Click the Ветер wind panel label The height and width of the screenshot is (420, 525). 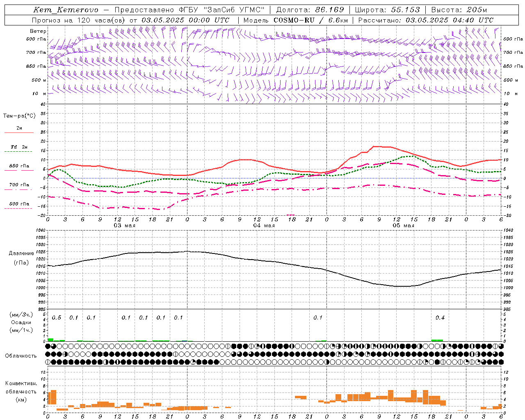click(38, 31)
